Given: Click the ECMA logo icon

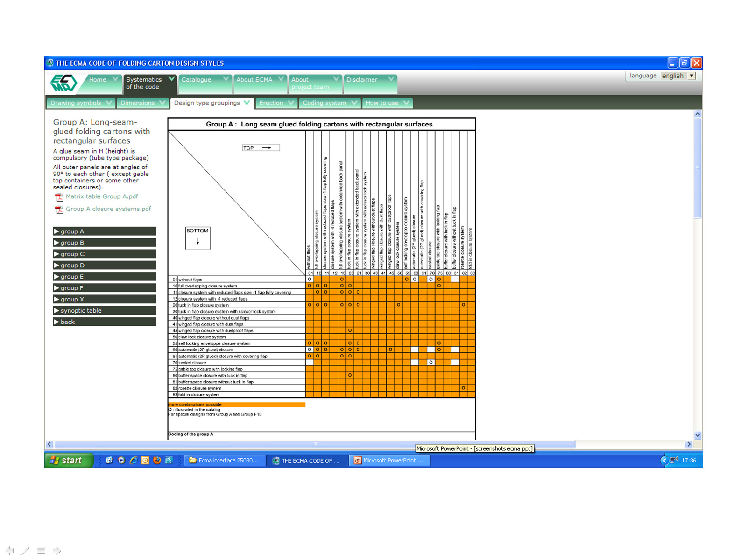Looking at the screenshot, I should [63, 83].
